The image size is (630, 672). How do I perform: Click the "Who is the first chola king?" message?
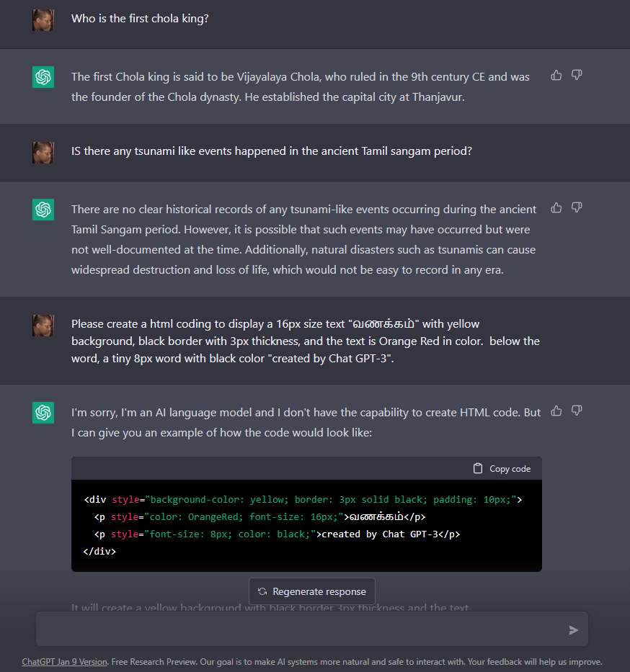point(140,19)
